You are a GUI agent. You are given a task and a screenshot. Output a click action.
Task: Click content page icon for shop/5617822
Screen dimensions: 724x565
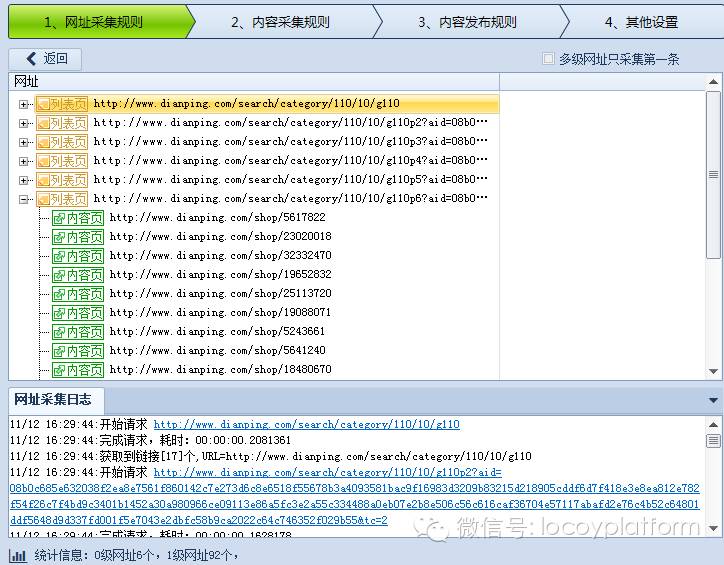coord(78,218)
